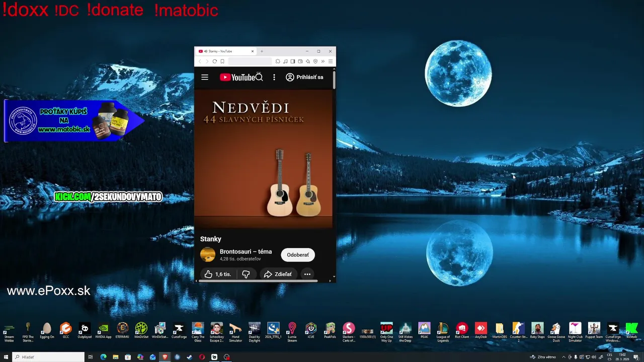Open WinDirStat desktop shortcut
The height and width of the screenshot is (362, 644).
click(x=141, y=332)
